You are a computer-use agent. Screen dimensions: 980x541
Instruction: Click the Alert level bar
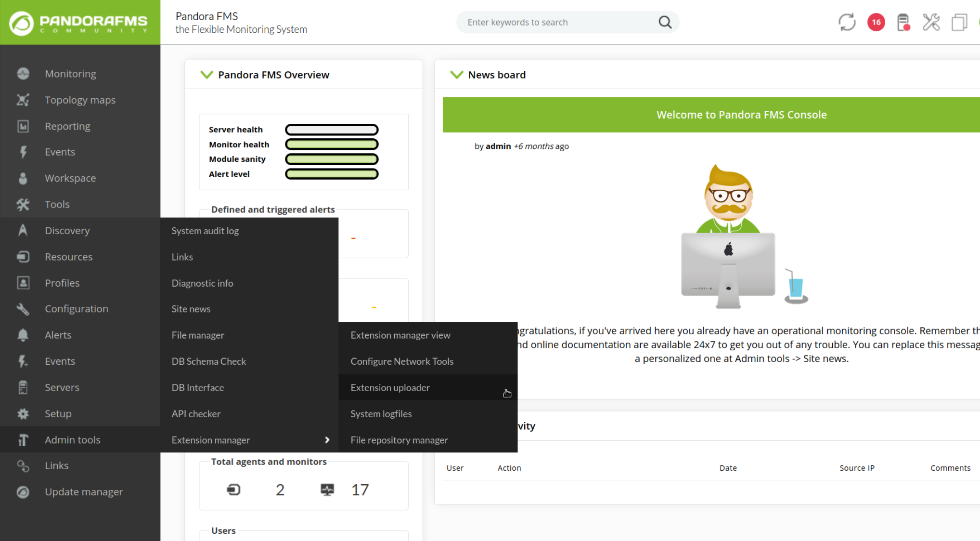[x=332, y=174]
